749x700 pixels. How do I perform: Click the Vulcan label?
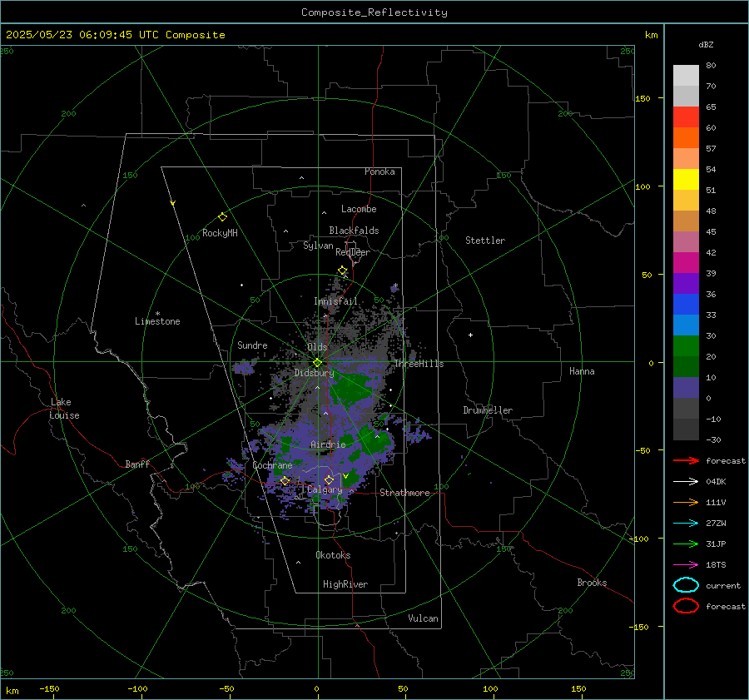pyautogui.click(x=424, y=618)
